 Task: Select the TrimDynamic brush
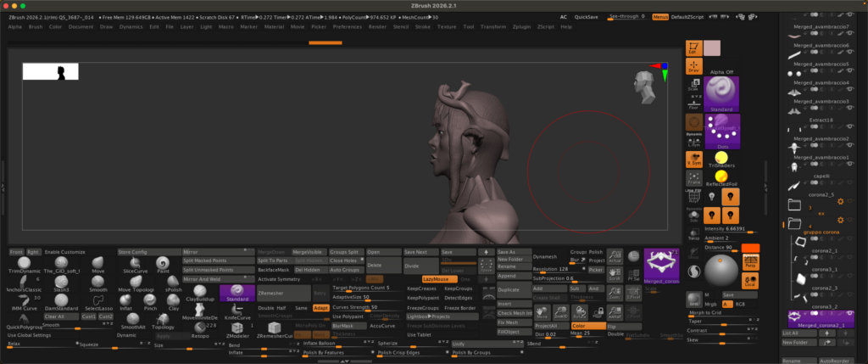[25, 265]
